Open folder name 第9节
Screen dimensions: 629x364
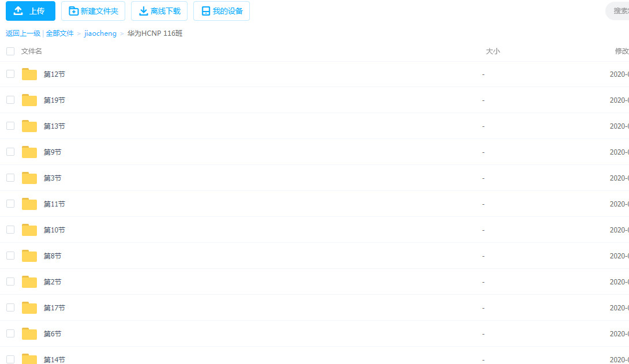[x=53, y=152]
